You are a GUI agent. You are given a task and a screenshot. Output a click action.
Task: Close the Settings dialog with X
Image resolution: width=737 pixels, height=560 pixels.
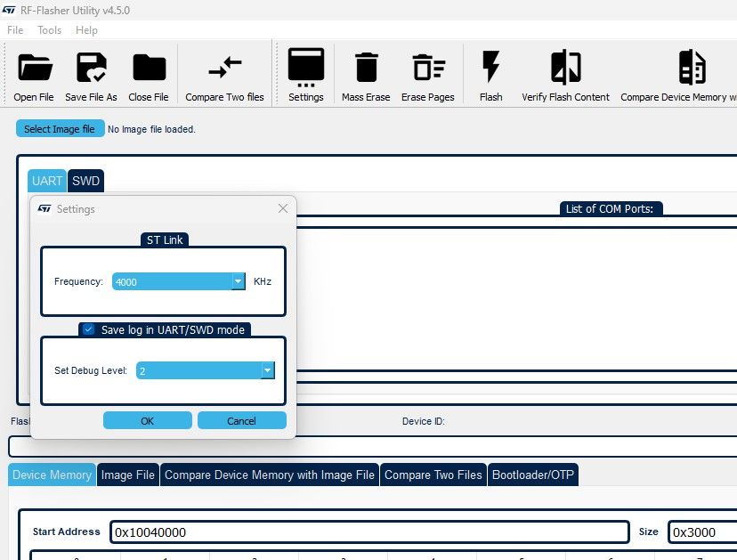282,208
